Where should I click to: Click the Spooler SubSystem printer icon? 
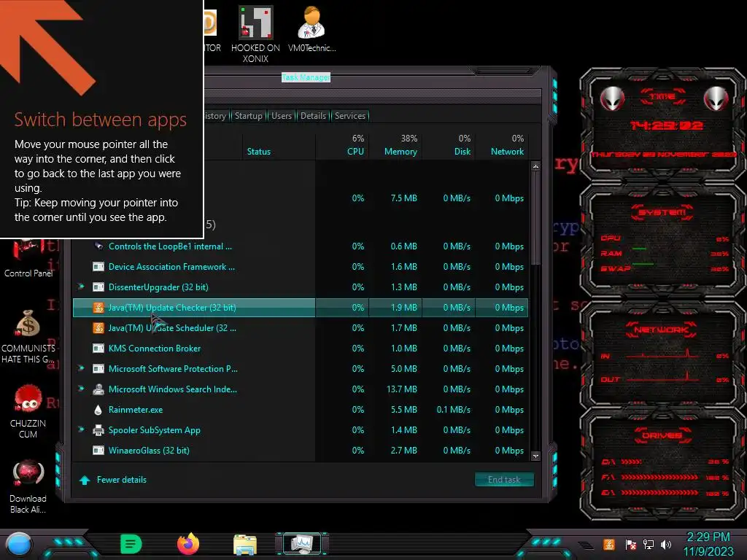coord(98,430)
